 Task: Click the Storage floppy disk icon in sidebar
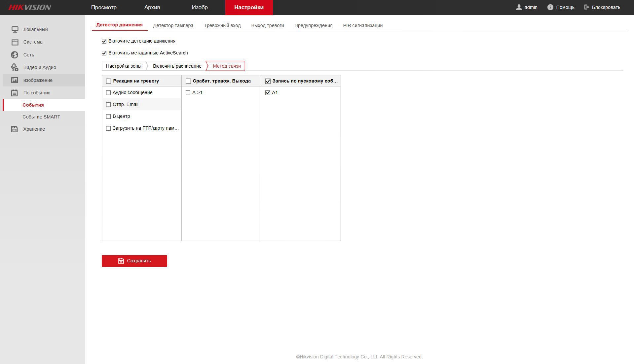[x=15, y=129]
